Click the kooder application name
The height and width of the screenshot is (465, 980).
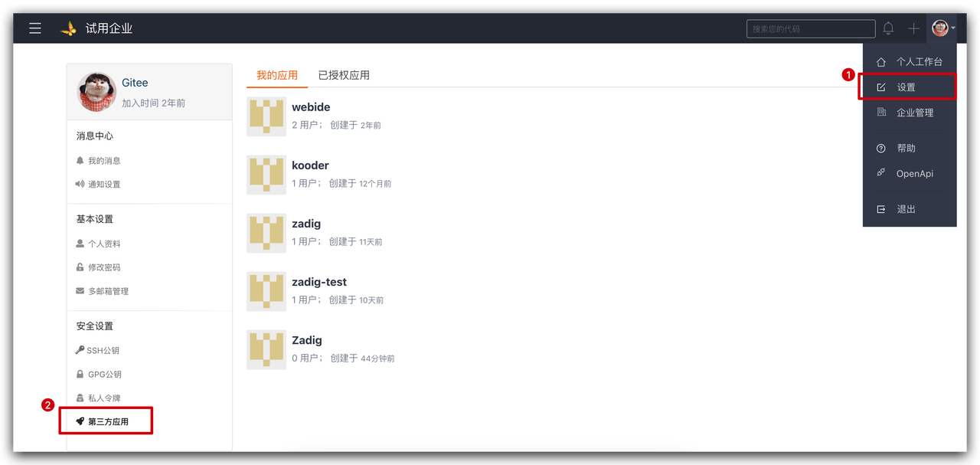pos(310,165)
